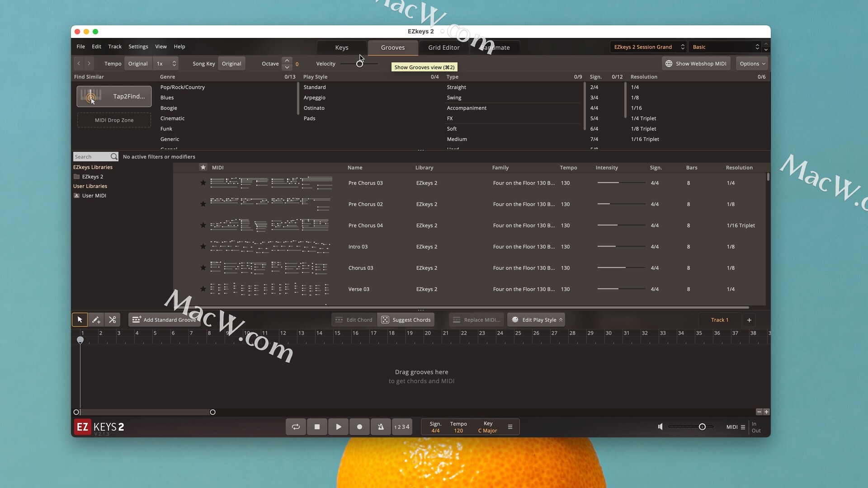This screenshot has width=868, height=488.
Task: Switch to the Grid Editor tab
Action: pyautogui.click(x=443, y=47)
